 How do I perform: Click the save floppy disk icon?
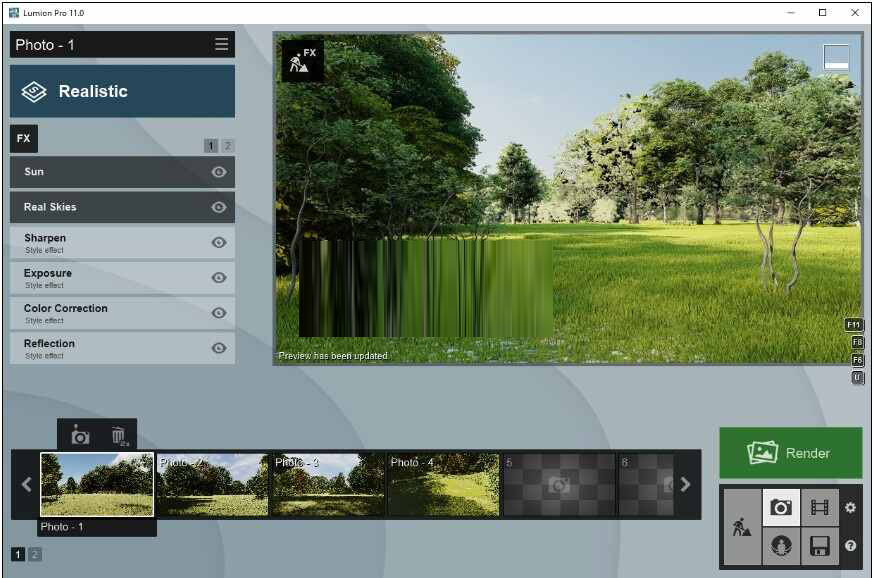pos(819,547)
